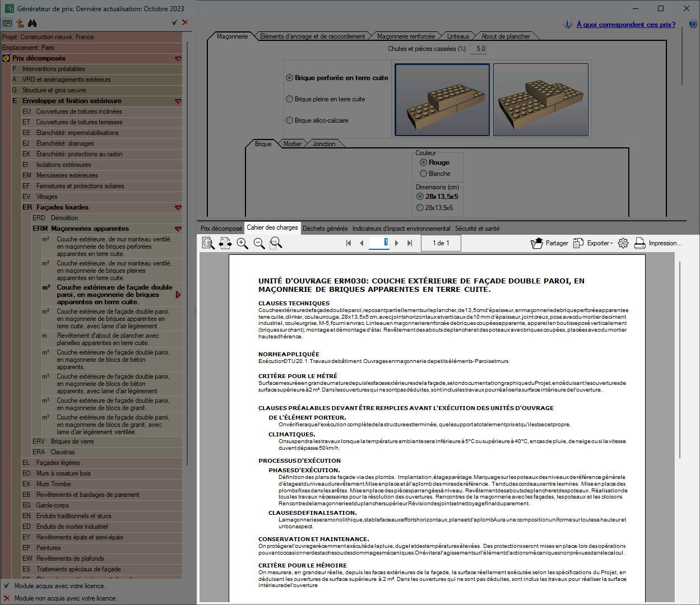
Task: Open the Sécurité et santé tab
Action: point(477,229)
